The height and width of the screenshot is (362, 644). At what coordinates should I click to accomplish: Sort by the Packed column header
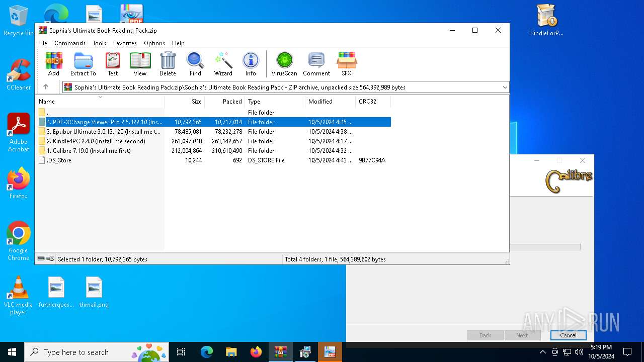pyautogui.click(x=224, y=102)
